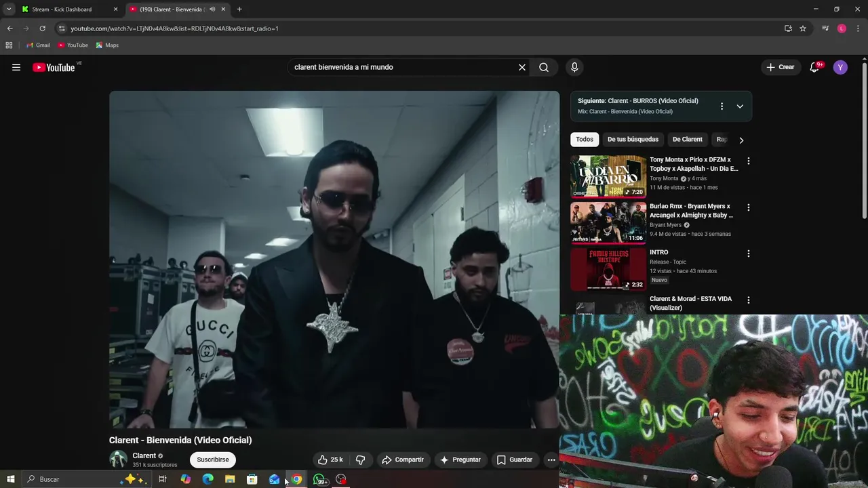Image resolution: width=868 pixels, height=488 pixels.
Task: Collapse the Mix playlist panel chevron
Action: click(740, 106)
